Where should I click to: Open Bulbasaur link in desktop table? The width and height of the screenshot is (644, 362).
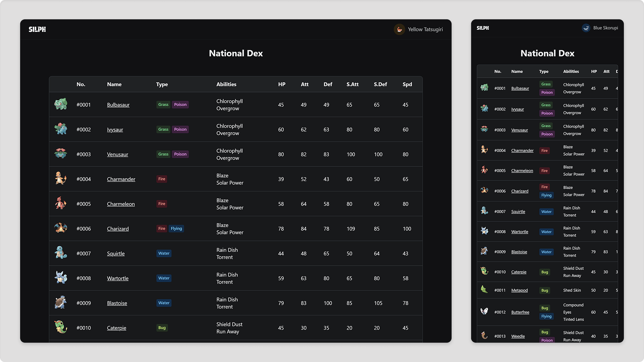point(118,105)
